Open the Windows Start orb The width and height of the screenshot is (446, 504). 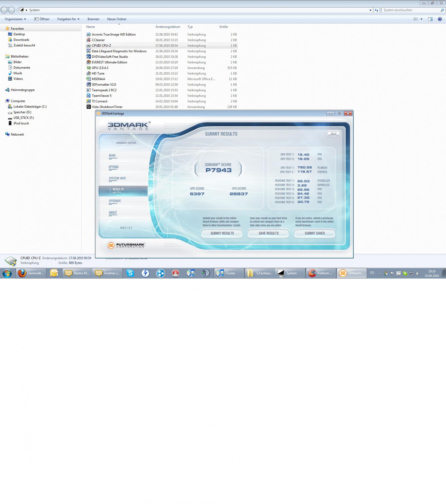[x=7, y=273]
